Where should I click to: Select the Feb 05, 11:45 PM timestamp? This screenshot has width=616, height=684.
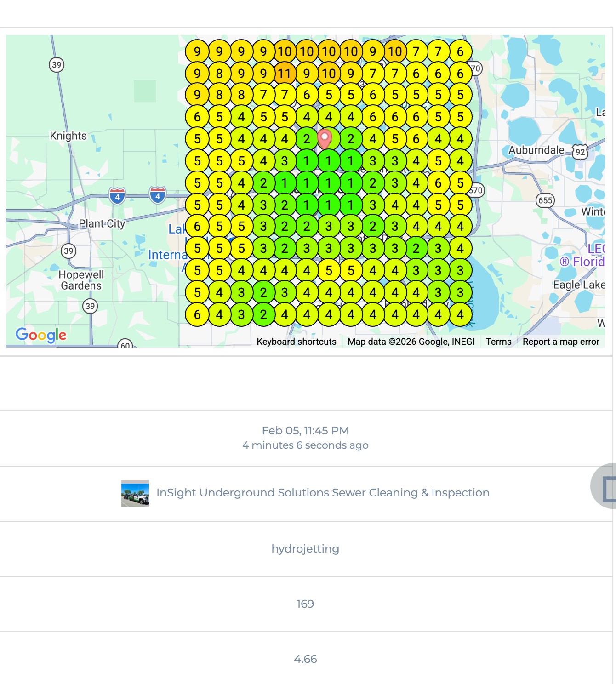tap(305, 431)
